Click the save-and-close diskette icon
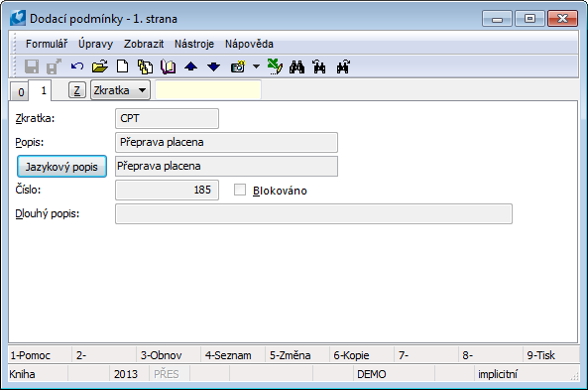 [54, 66]
